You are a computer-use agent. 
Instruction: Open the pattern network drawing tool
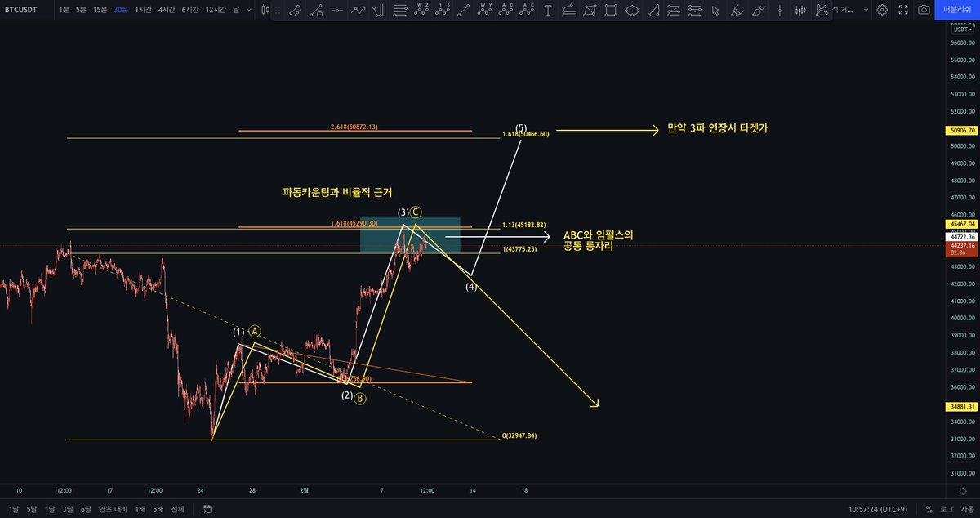[x=821, y=11]
